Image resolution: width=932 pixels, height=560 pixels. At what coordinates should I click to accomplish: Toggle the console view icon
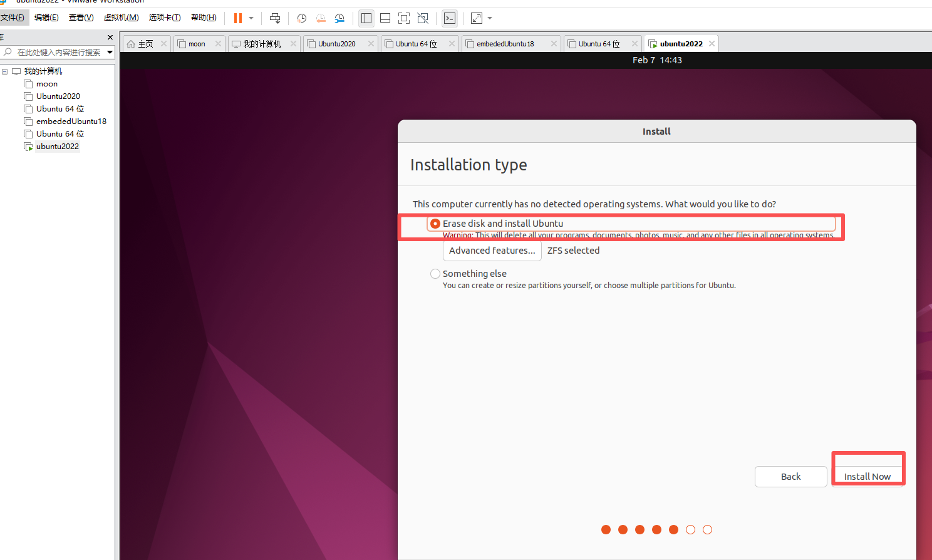pos(450,18)
